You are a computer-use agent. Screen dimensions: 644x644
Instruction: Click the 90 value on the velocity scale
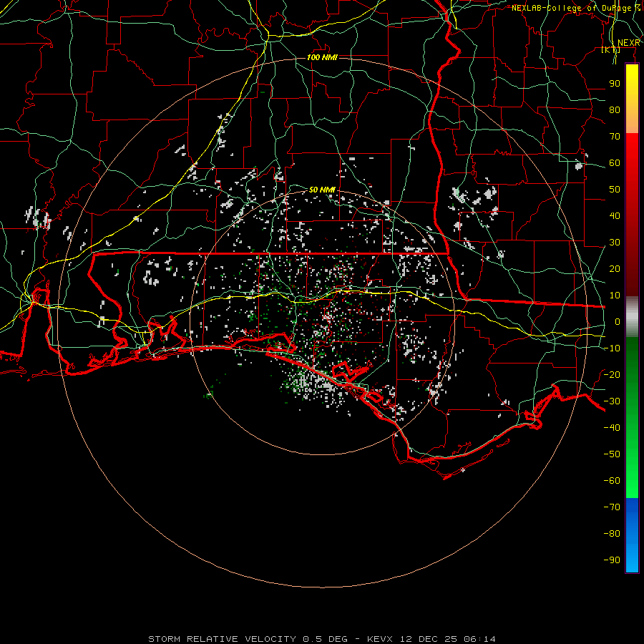pyautogui.click(x=615, y=84)
